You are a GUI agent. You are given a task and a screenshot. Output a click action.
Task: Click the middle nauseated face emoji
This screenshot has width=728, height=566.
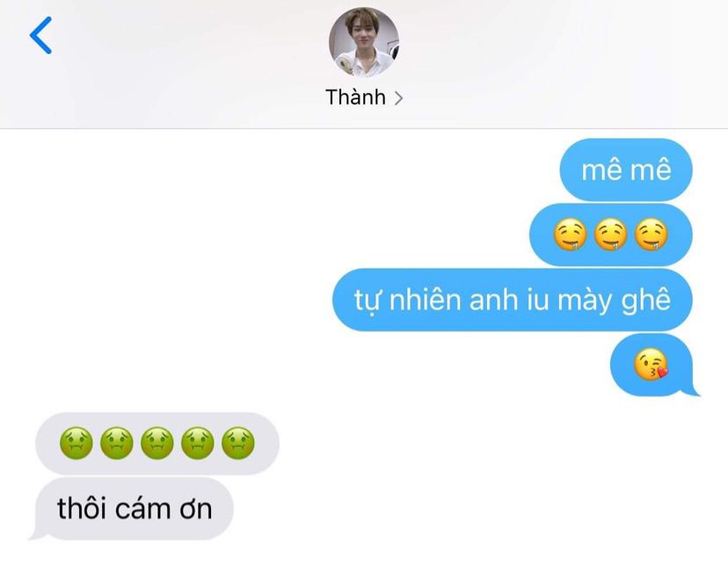pos(157,443)
